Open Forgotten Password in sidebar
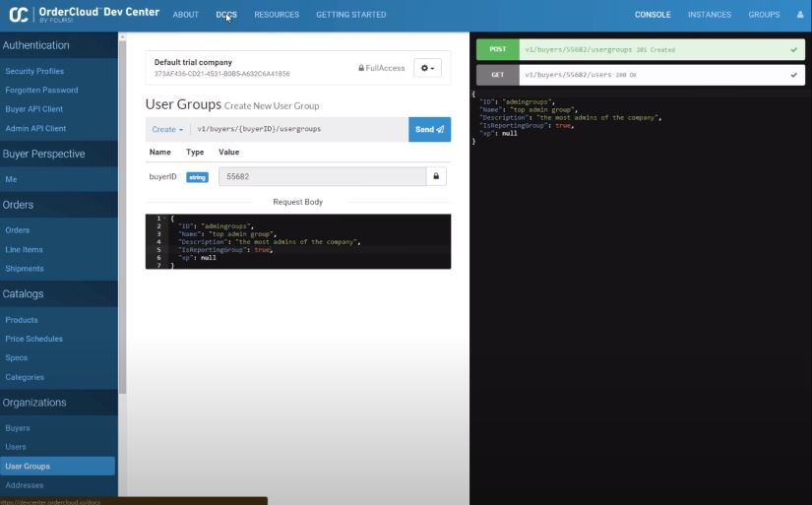 click(x=41, y=91)
